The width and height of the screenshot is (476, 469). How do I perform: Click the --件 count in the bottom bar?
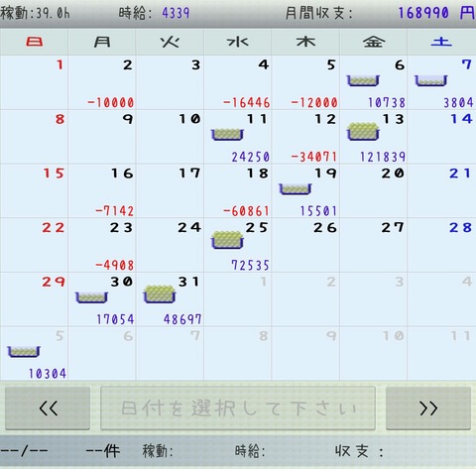pos(103,451)
